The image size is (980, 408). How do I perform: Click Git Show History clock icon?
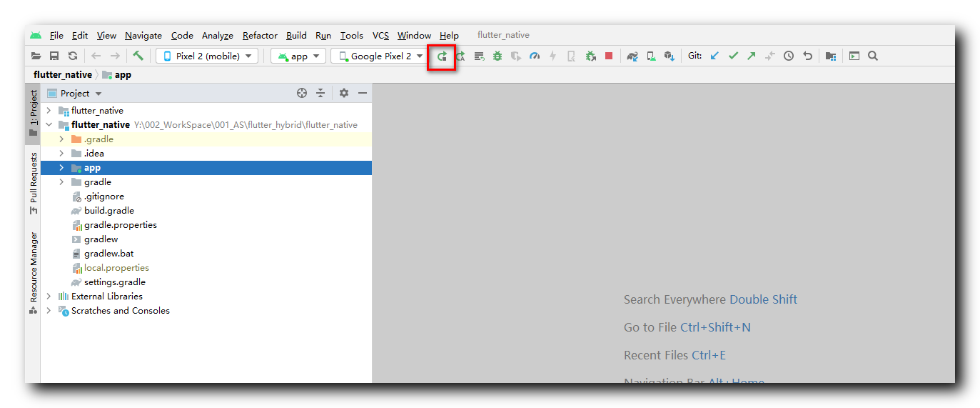pos(789,56)
